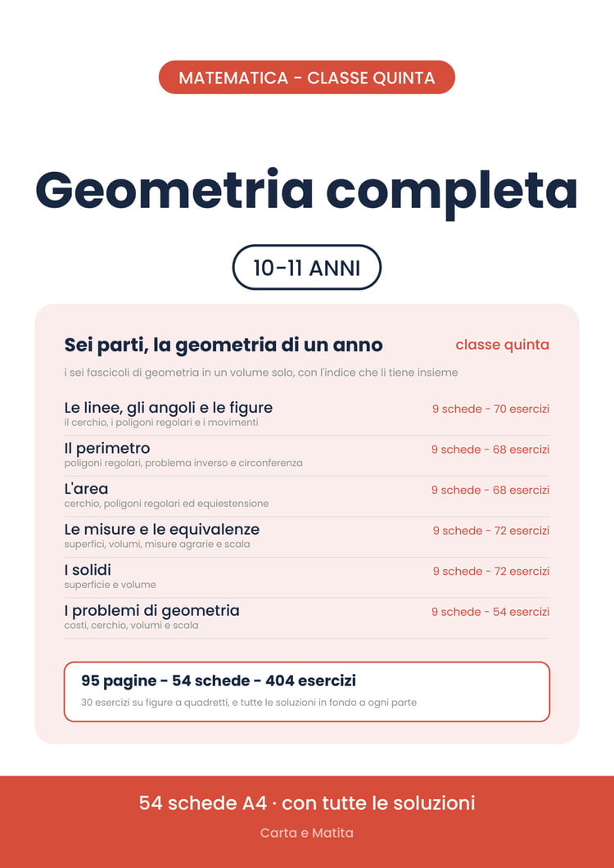Click the superficie e volume subtitle
This screenshot has height=868, width=614.
pyautogui.click(x=111, y=585)
